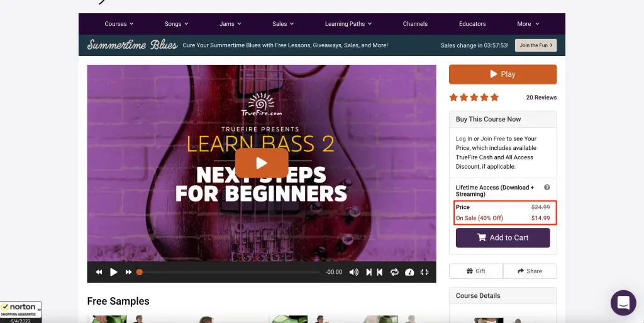Expand the Courses menu
Screen dimensions: 644x323
point(119,24)
